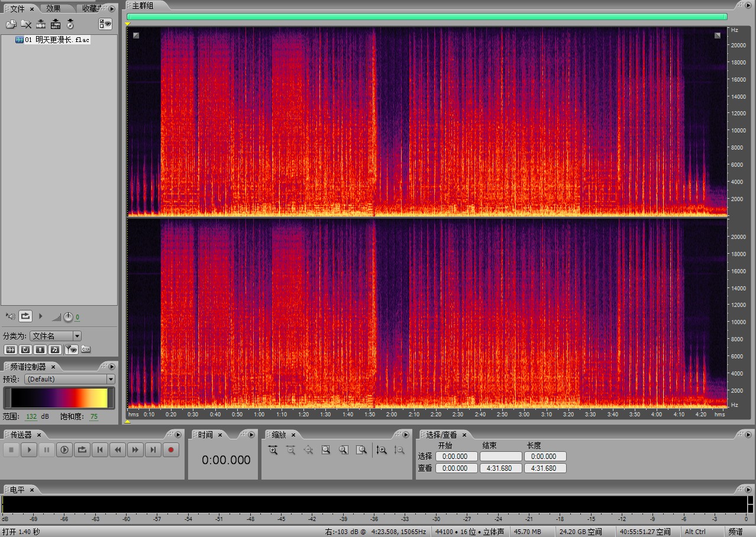Click the spectral color gradient bar

click(59, 397)
